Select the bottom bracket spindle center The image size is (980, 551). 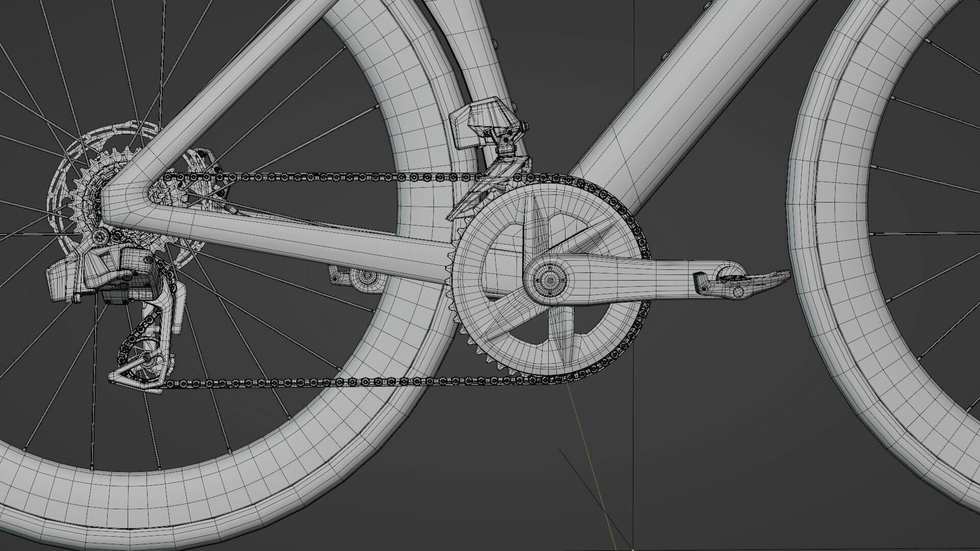[x=549, y=280]
